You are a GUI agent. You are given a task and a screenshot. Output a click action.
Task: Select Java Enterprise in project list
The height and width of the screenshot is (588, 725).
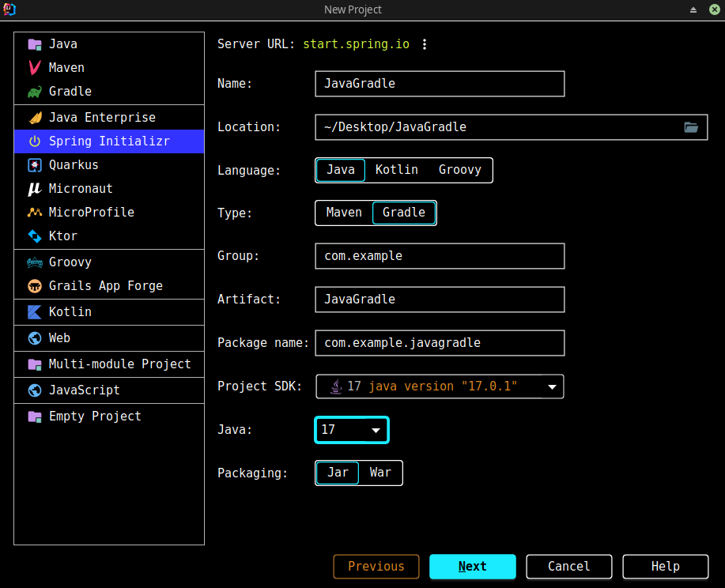pyautogui.click(x=102, y=118)
